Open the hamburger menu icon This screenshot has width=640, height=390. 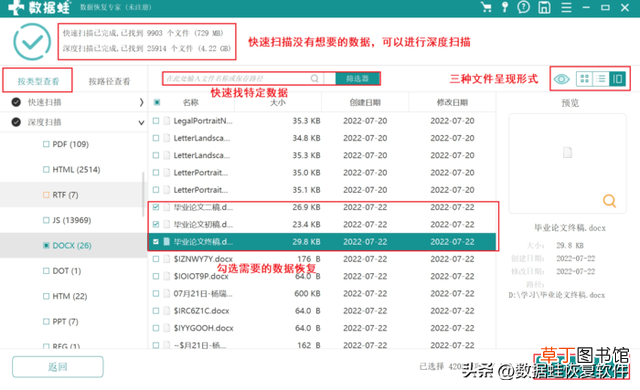[x=566, y=7]
